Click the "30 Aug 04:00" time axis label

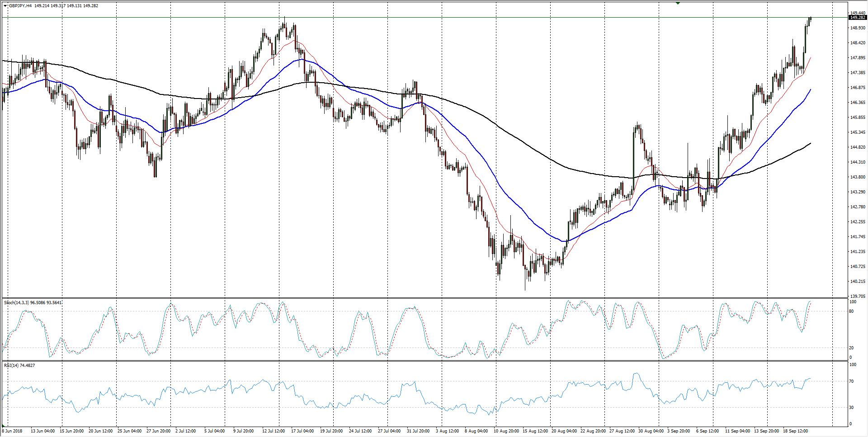(651, 431)
